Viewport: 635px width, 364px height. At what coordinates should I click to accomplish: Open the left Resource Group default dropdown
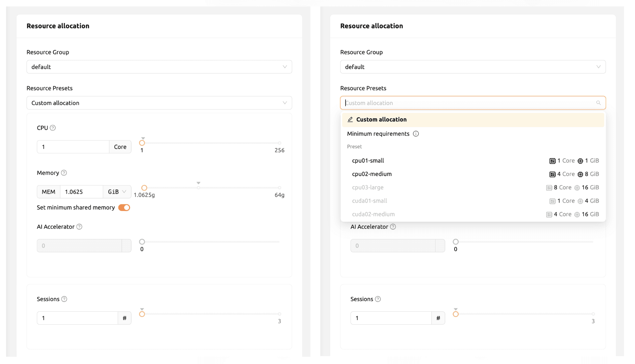(x=159, y=67)
